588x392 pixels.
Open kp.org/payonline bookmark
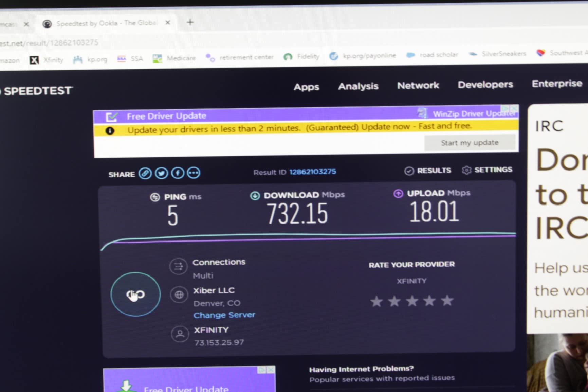point(363,55)
